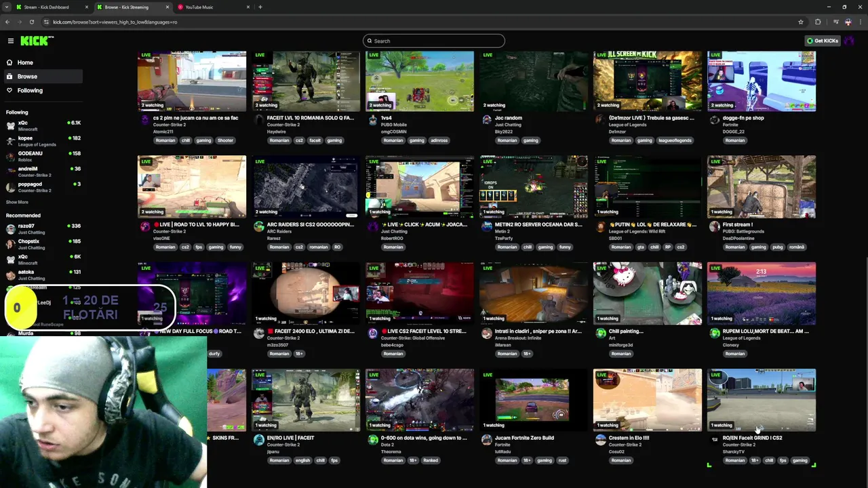Click SBD01 streamer avatar
Image resolution: width=868 pixels, height=488 pixels.
click(600, 226)
